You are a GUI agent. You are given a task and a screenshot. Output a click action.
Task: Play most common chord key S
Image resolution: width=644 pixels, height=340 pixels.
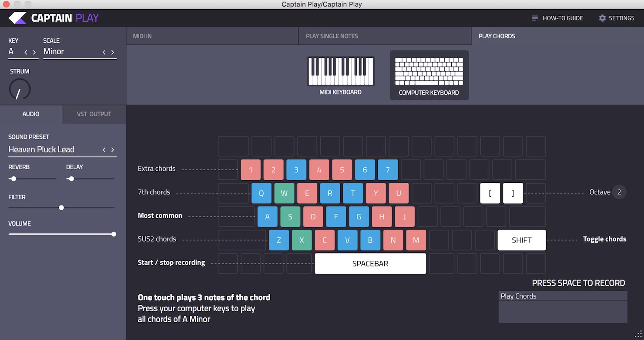(x=290, y=217)
